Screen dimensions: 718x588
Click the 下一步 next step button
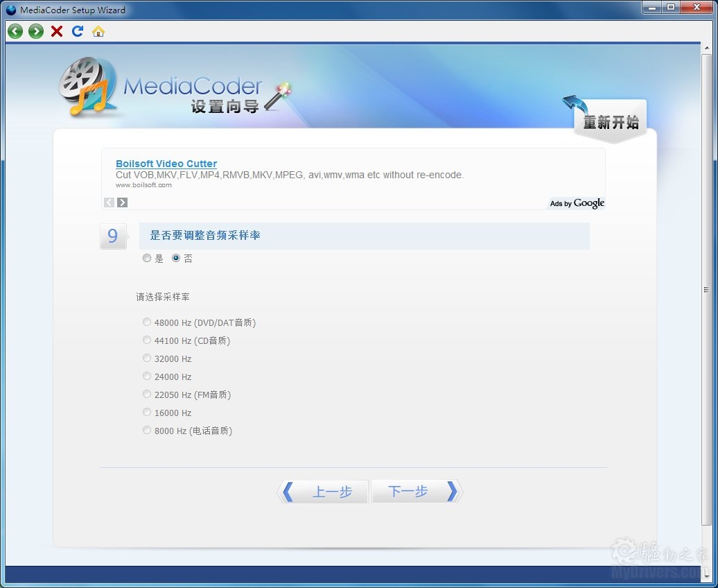point(417,492)
